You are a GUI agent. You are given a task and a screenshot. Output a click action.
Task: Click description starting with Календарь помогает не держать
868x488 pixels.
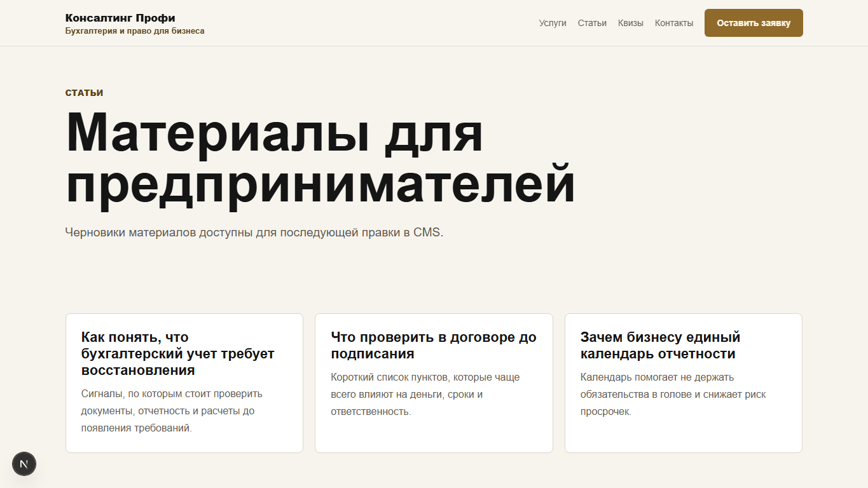(x=673, y=394)
